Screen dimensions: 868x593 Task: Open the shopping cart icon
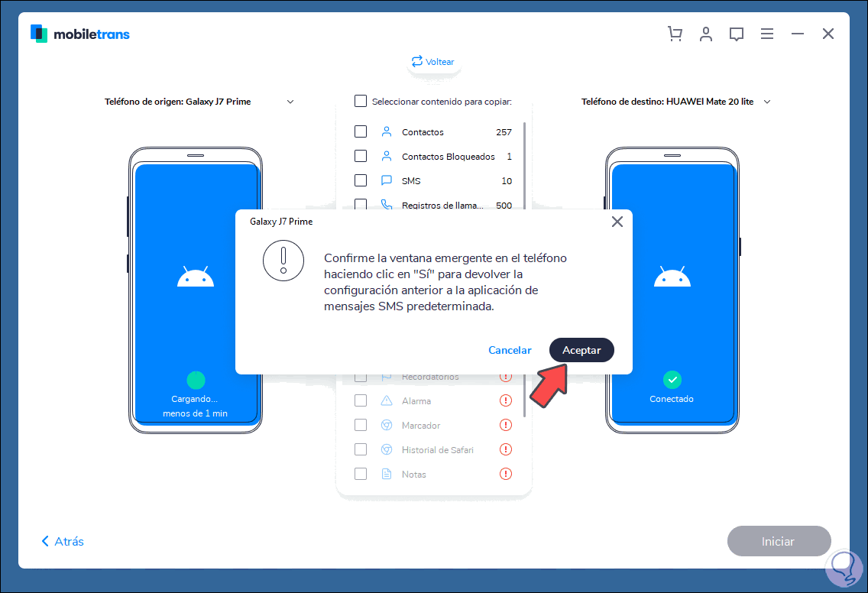[x=675, y=34]
